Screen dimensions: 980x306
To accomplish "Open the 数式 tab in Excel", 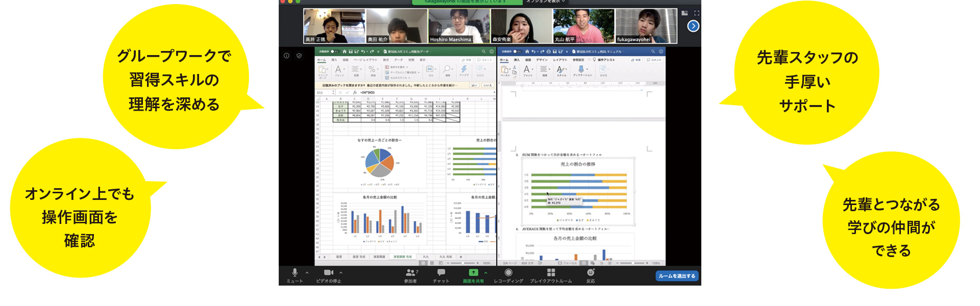I will click(x=386, y=60).
